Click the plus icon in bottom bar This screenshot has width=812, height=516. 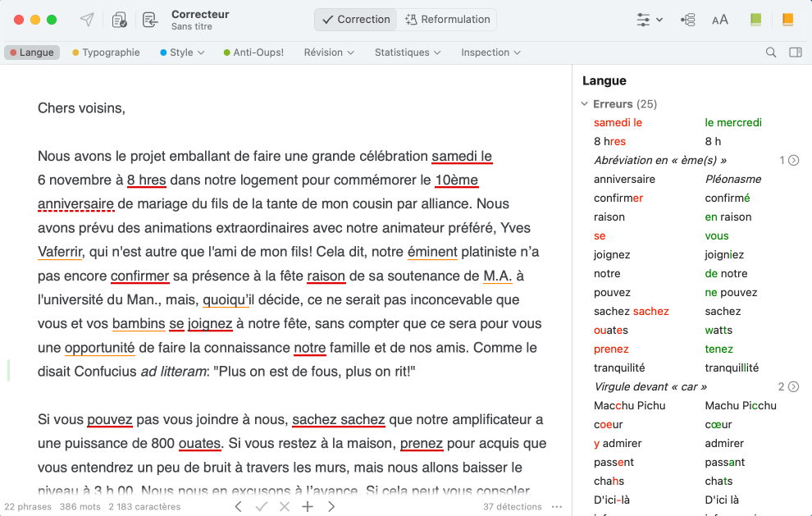(308, 507)
